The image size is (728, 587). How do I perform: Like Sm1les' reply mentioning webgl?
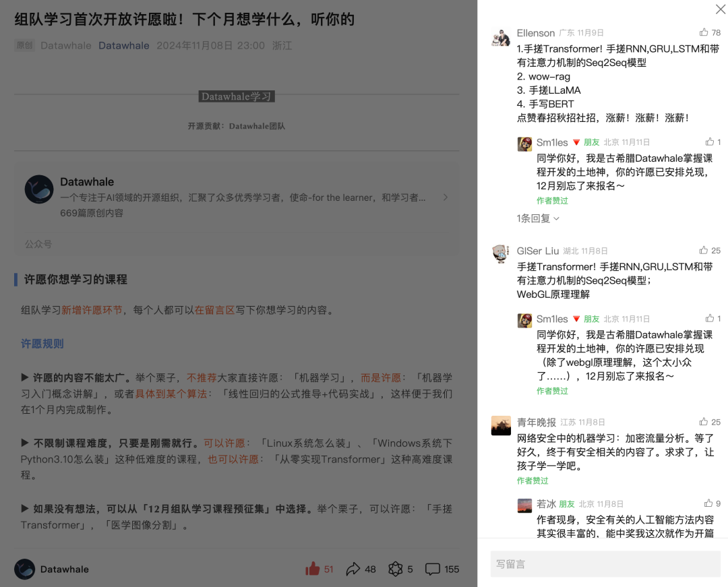709,318
